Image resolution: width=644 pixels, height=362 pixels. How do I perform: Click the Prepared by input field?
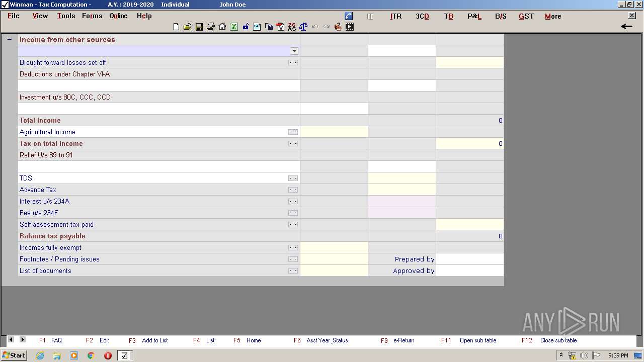(470, 259)
